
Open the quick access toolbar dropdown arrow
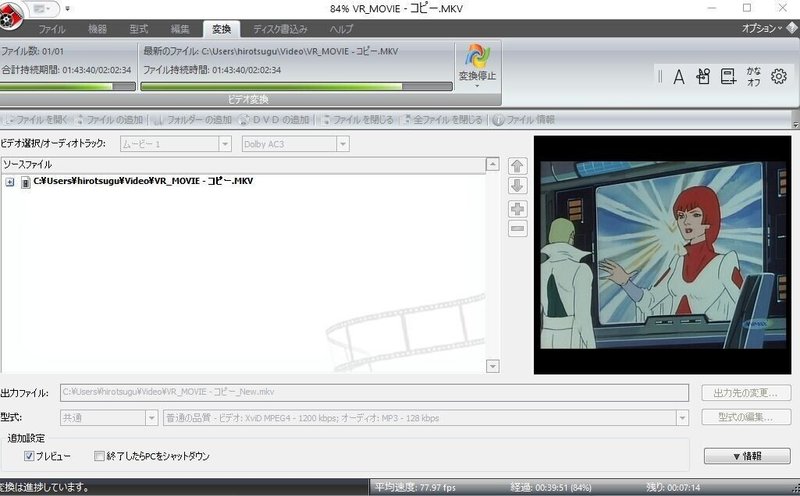tap(67, 9)
